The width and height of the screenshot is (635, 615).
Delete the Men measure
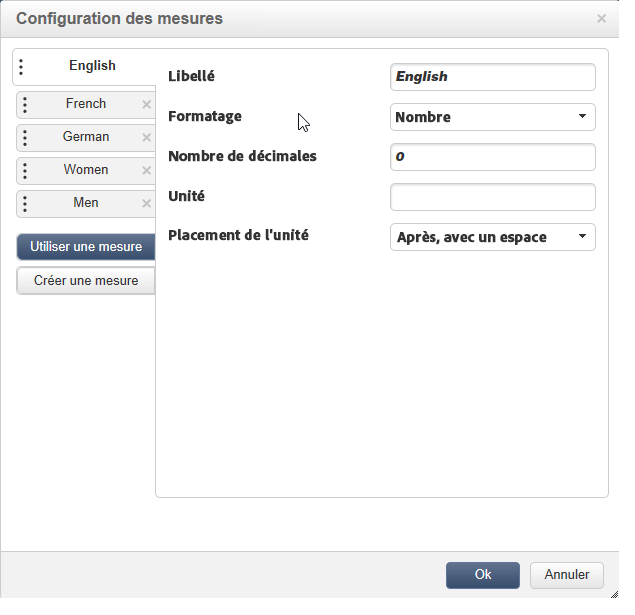click(x=146, y=204)
